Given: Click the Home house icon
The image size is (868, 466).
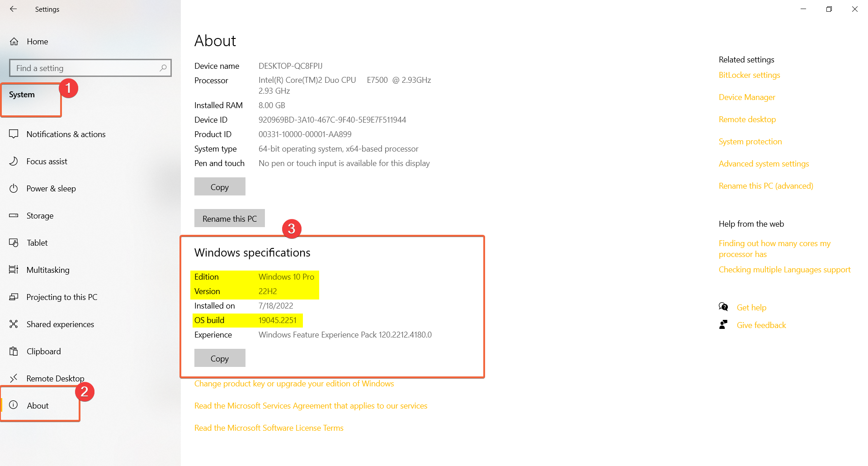Looking at the screenshot, I should click(14, 42).
